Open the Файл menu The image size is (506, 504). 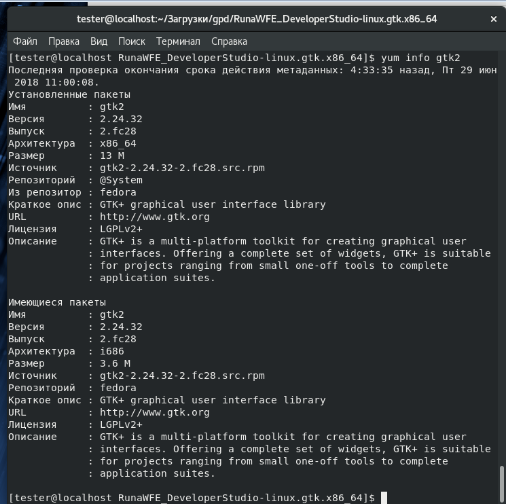click(25, 41)
